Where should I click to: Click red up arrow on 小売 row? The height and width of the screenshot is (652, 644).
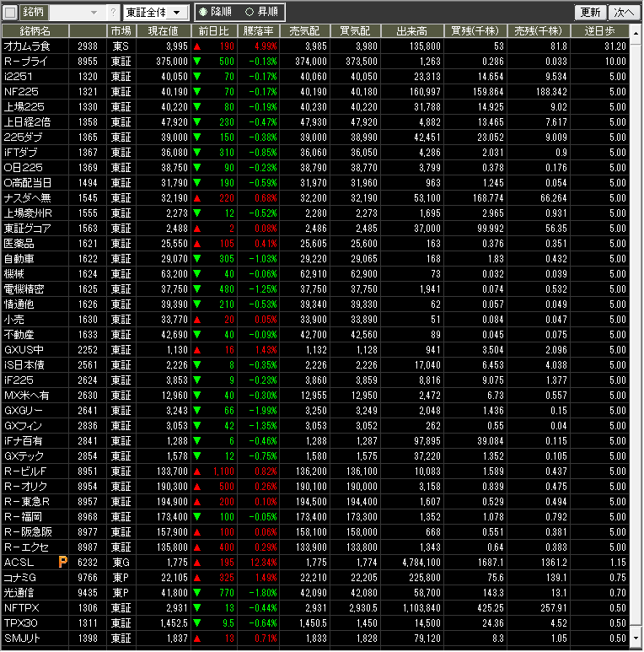coord(197,320)
